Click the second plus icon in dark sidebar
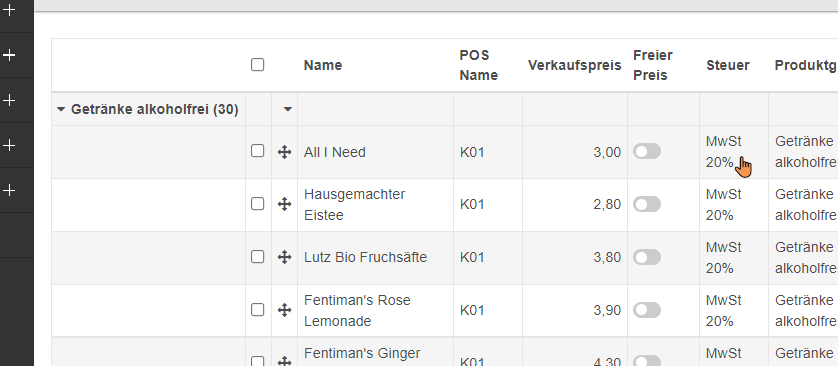Image resolution: width=838 pixels, height=366 pixels. [9, 54]
